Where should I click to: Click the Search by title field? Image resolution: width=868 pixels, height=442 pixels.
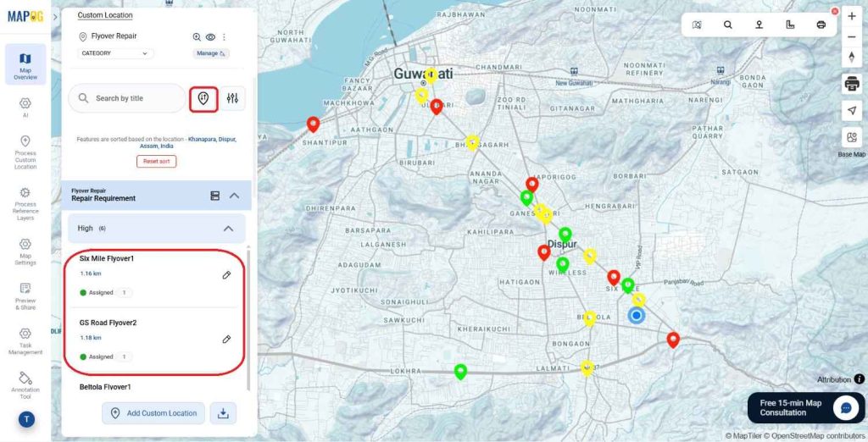[127, 98]
